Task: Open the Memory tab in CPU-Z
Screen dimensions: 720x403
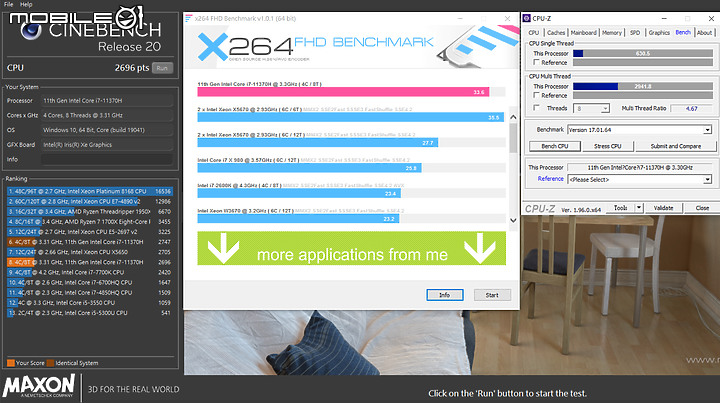Action: click(x=612, y=33)
